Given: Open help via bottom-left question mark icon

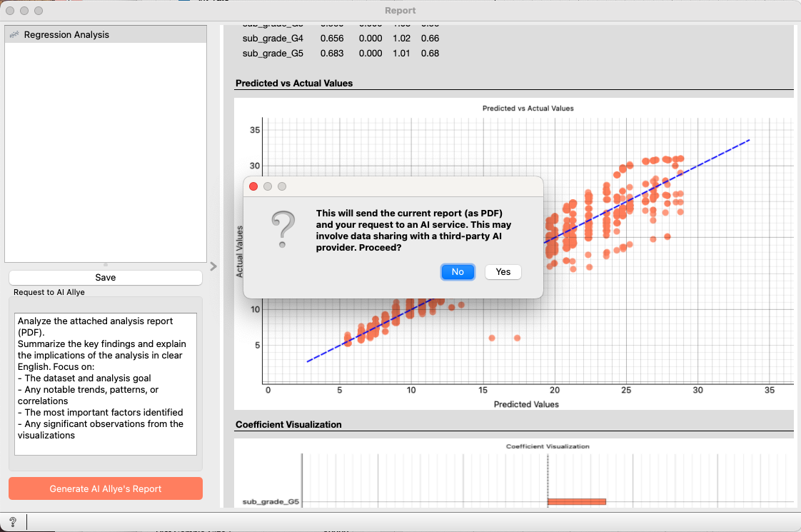Looking at the screenshot, I should tap(13, 522).
